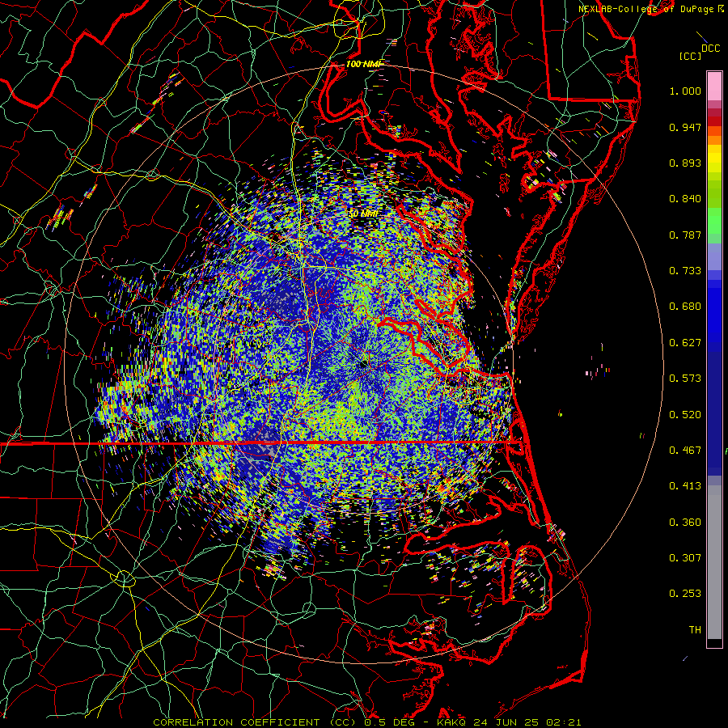
Task: Pick the bright green color bar segment
Action: 714,221
